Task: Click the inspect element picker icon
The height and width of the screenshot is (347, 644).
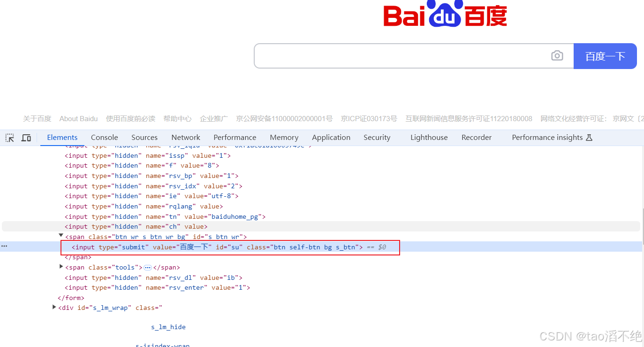Action: pos(10,138)
